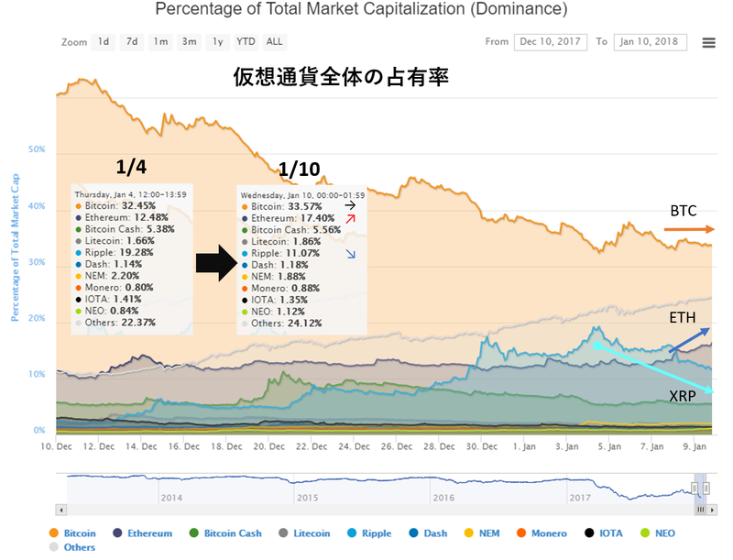
Task: Click the 2016 navigator year label
Action: click(443, 498)
